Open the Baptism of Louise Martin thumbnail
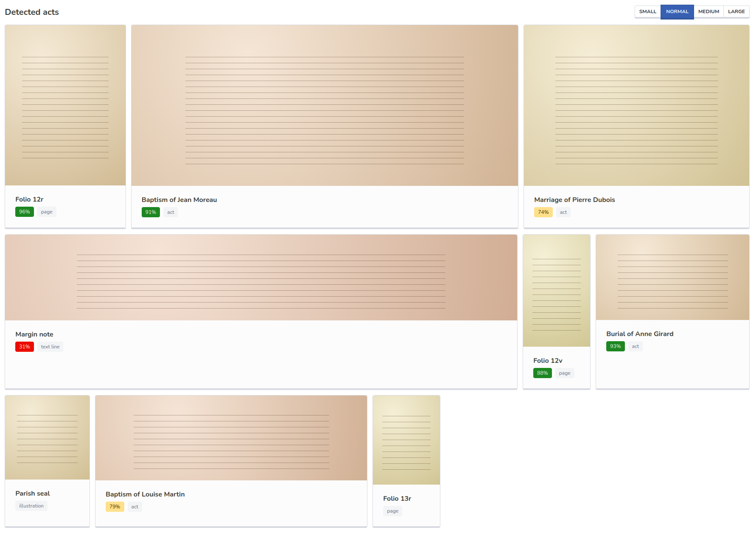 pos(231,438)
